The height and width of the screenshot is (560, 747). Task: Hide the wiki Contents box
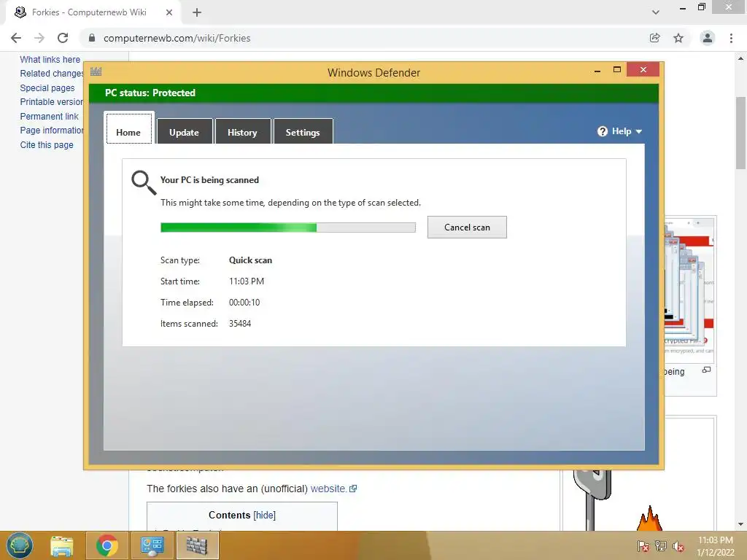click(264, 516)
